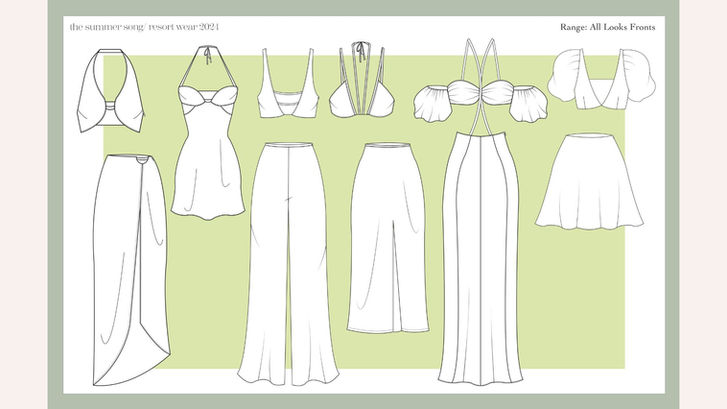The image size is (727, 409).
Task: Select the flared mini skirt sketch
Action: (x=589, y=182)
